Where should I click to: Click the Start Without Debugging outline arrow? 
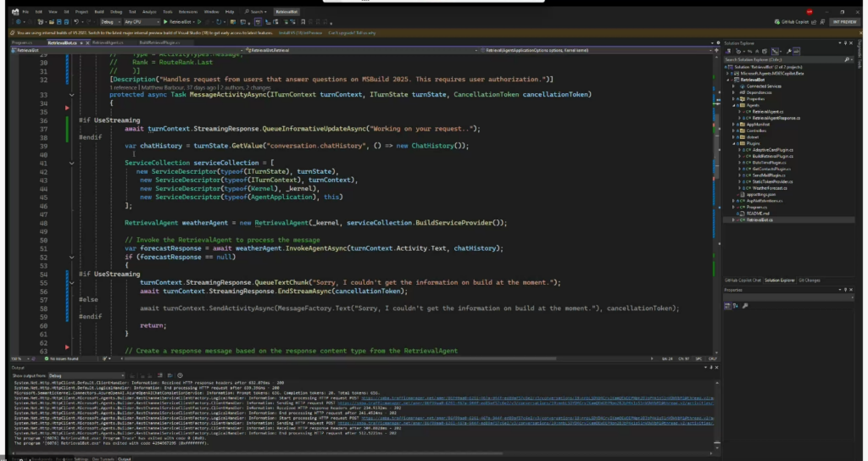coord(199,22)
